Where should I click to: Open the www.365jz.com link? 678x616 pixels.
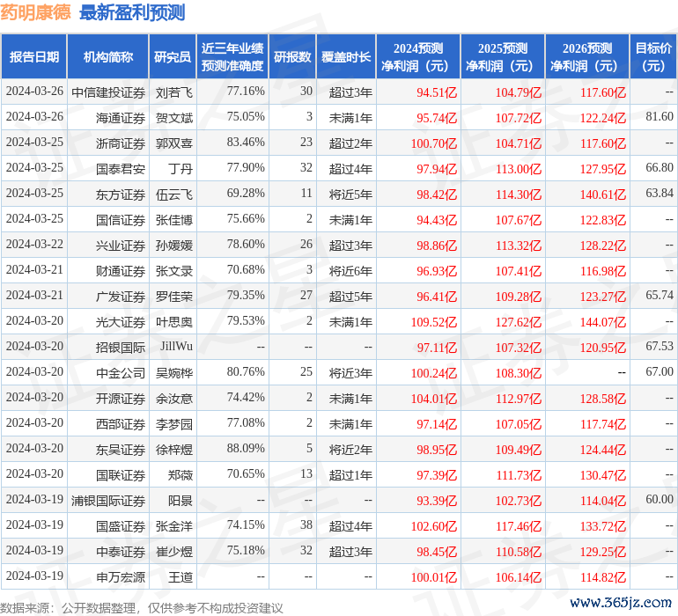tap(621, 602)
